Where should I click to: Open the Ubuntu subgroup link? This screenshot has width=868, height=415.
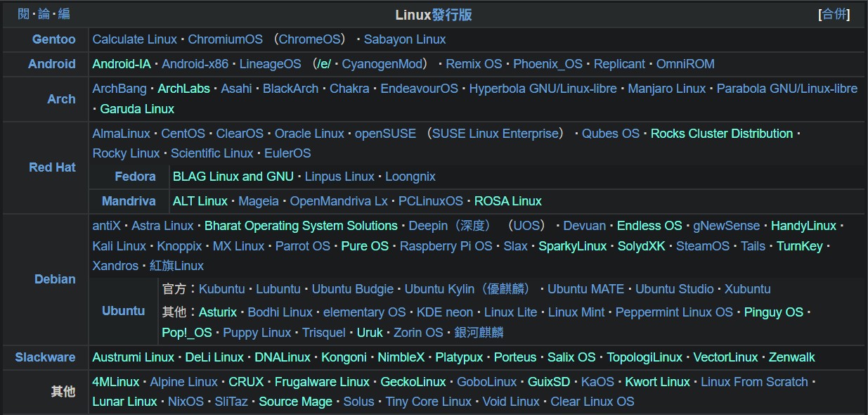(123, 311)
